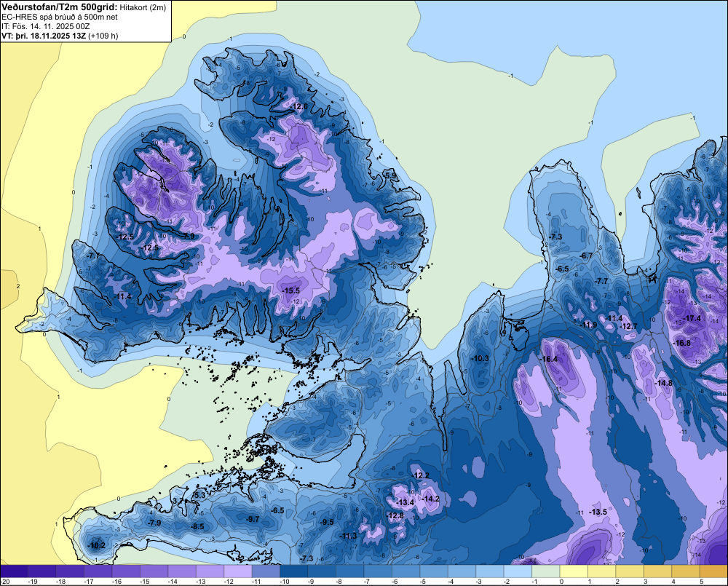This screenshot has height=586, width=728.
Task: Click the -15.5 temperature label
Action: (291, 290)
